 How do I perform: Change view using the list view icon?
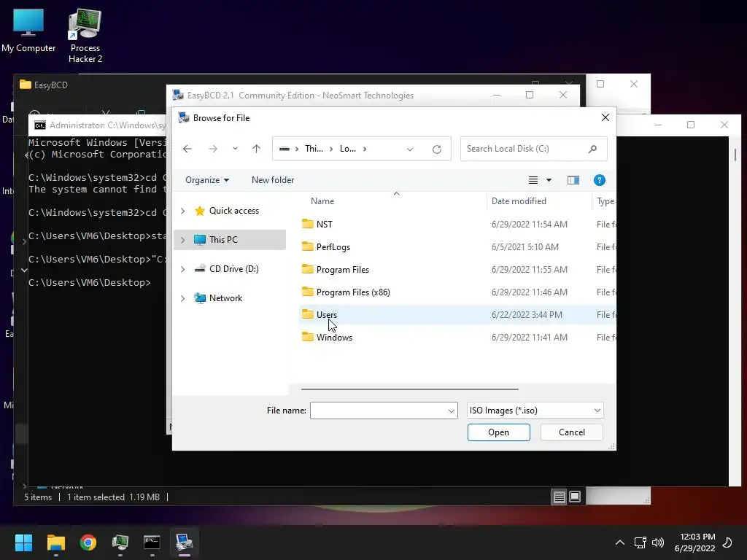click(x=533, y=180)
